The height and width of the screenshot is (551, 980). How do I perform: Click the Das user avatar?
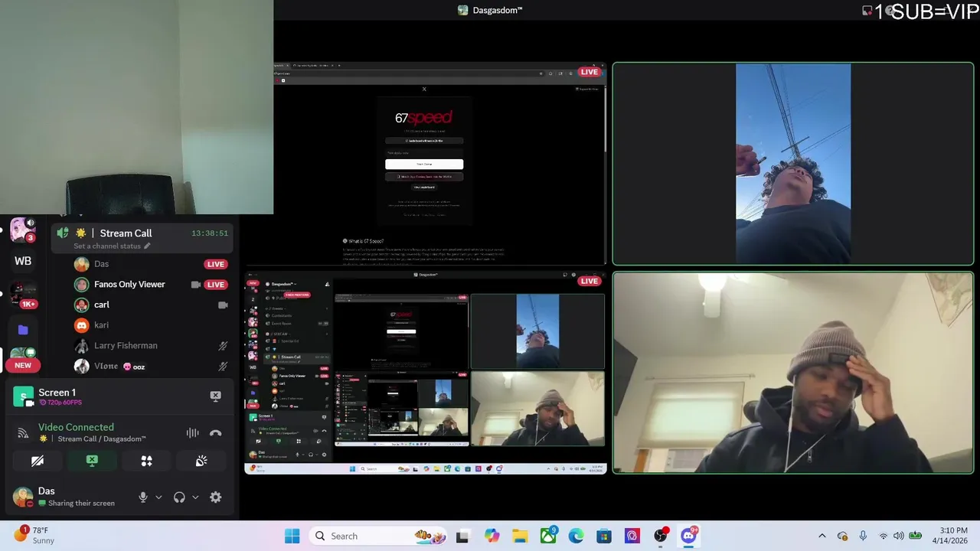pos(23,496)
